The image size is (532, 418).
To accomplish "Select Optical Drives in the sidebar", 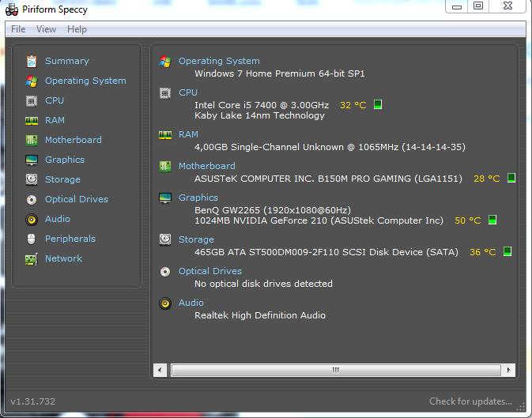I will click(77, 199).
